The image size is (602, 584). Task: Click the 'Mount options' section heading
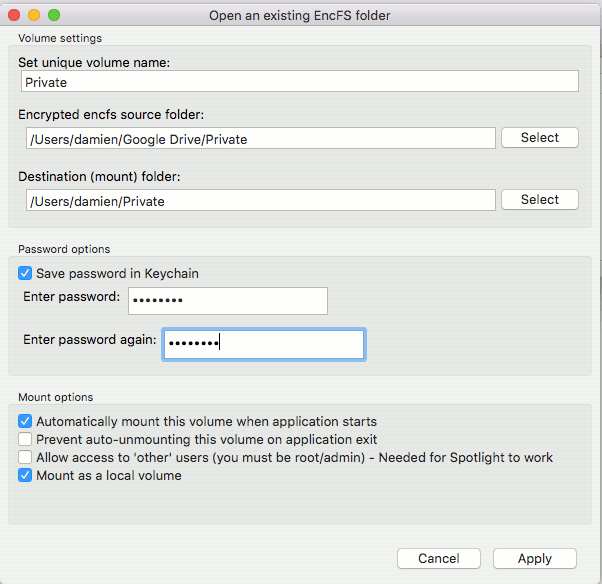[56, 397]
